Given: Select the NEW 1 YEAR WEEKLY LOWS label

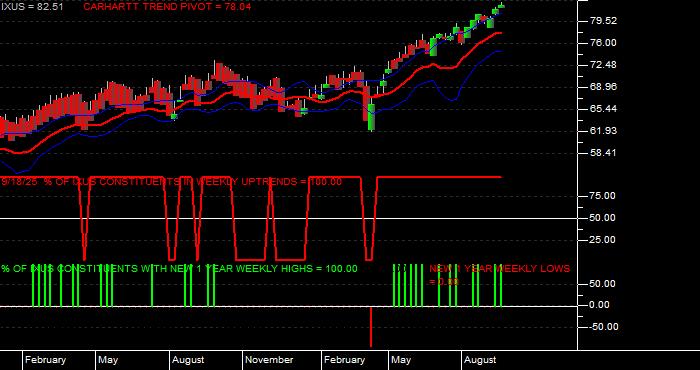Looking at the screenshot, I should pyautogui.click(x=500, y=275).
